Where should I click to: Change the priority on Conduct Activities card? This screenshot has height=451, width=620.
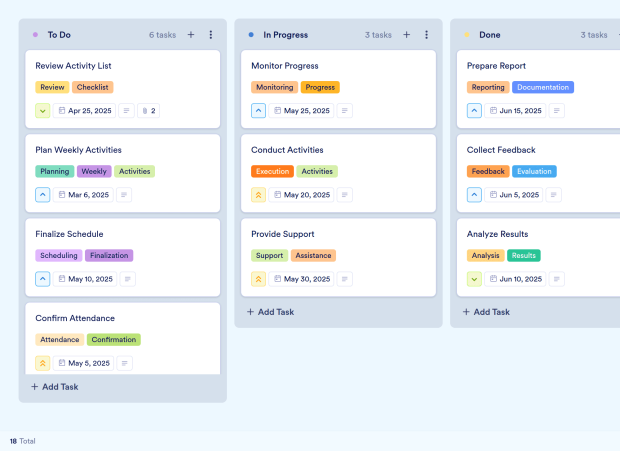coord(259,195)
